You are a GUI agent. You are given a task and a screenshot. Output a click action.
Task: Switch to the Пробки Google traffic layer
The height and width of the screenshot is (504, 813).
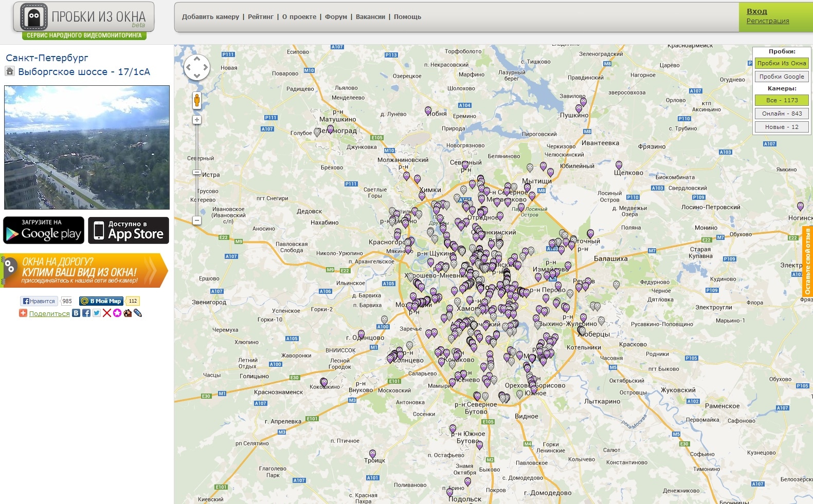point(781,77)
